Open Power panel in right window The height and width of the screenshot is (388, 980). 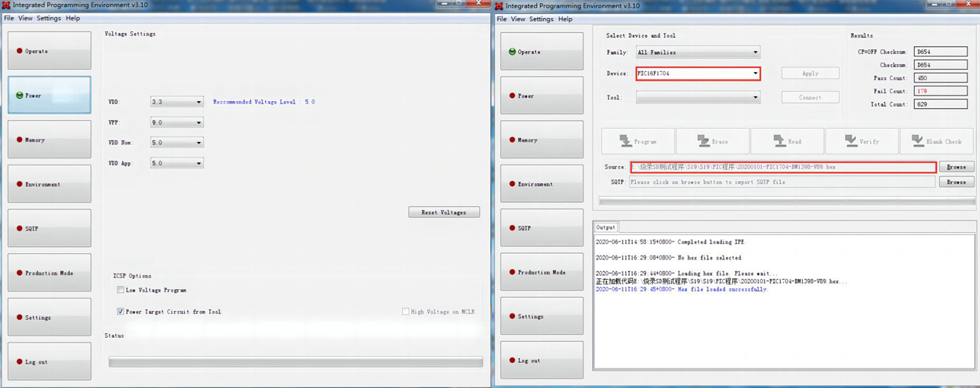[542, 96]
